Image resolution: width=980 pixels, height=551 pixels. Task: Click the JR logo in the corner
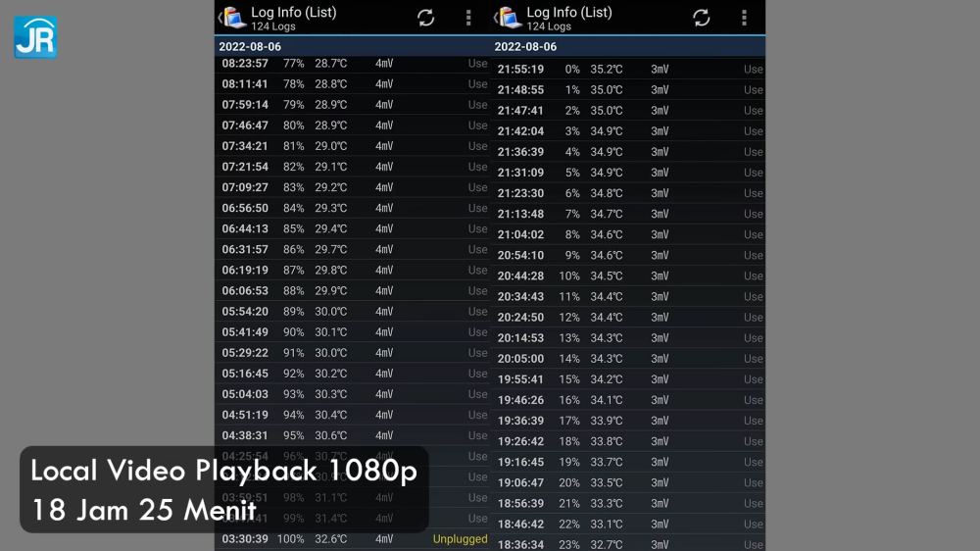[x=35, y=37]
